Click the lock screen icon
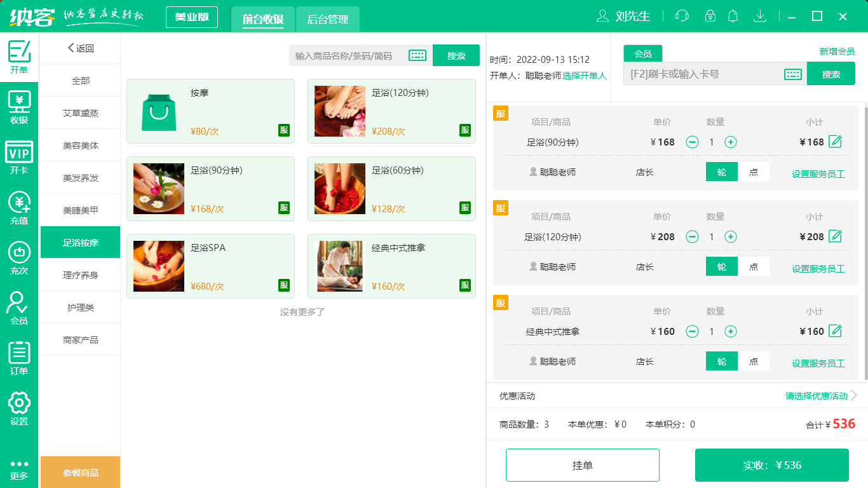The image size is (868, 488). tap(707, 16)
